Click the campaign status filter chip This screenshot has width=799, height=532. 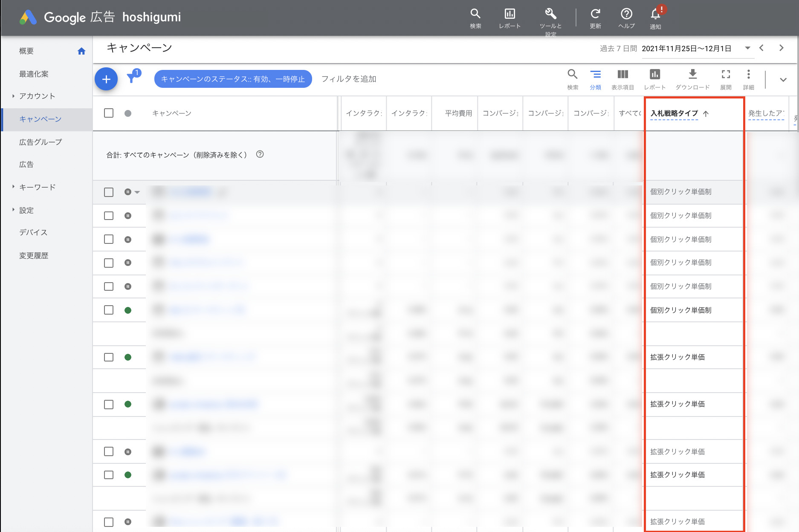click(233, 79)
